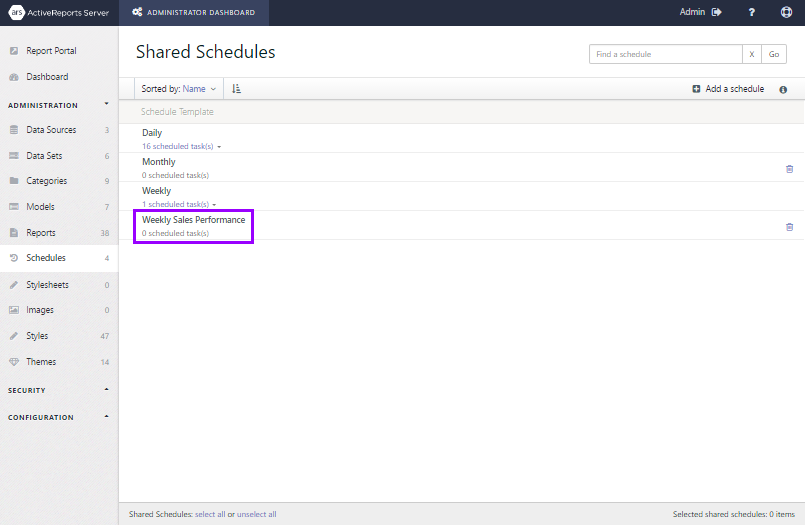Click the info icon beside Add a schedule

coord(783,89)
